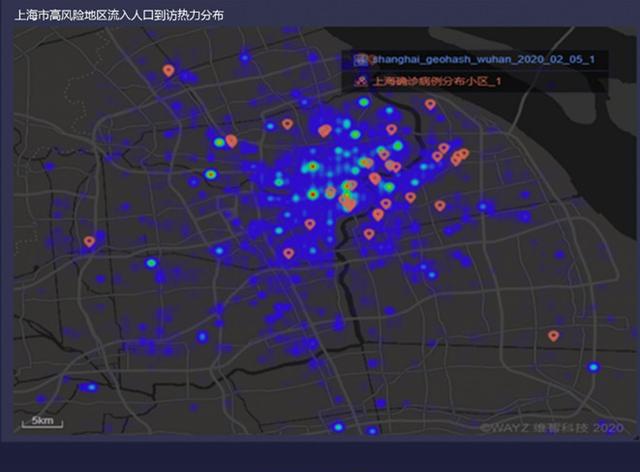Click the bright blue hotspot in the far southeast

[592, 367]
